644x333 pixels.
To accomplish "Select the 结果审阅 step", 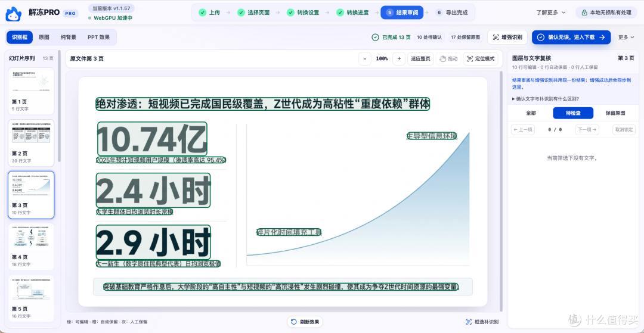I will 402,13.
